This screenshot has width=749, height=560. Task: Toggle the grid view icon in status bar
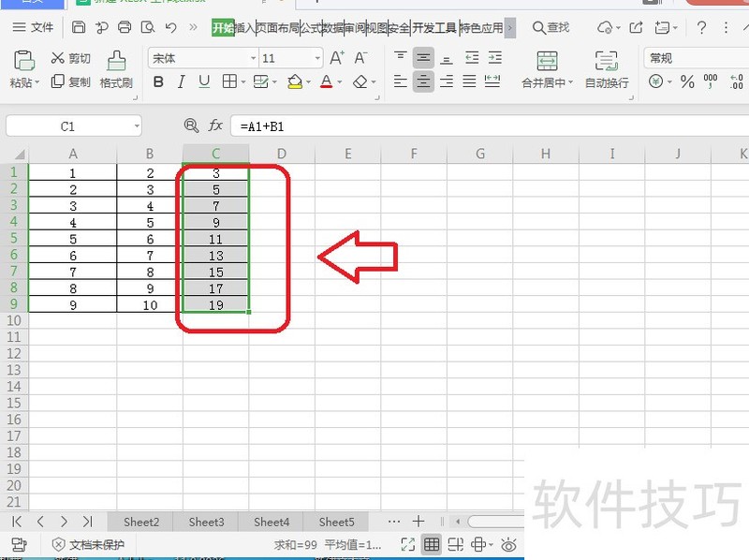[x=433, y=543]
